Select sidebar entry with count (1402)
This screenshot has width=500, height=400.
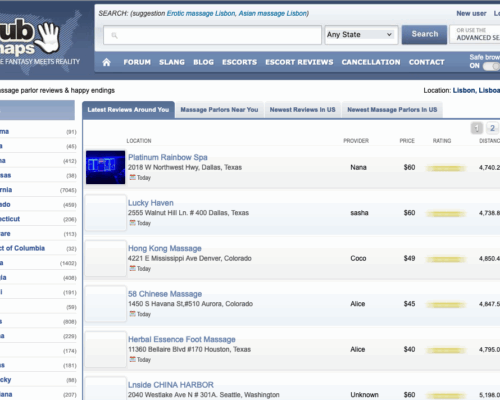click(38, 263)
